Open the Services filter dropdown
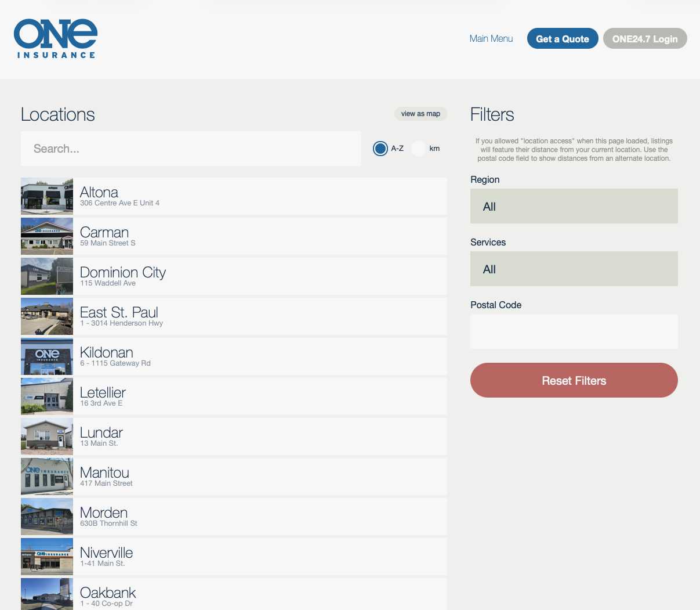 574,269
